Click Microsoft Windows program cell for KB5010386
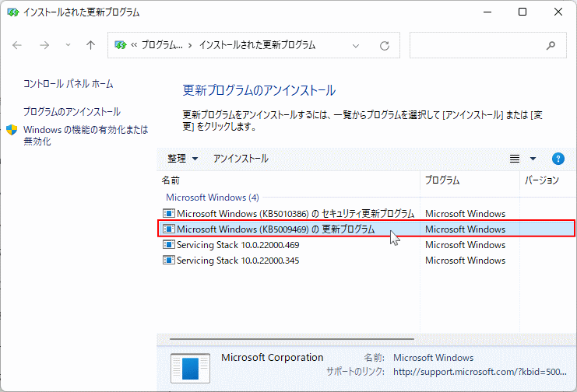Image resolution: width=577 pixels, height=392 pixels. pos(465,214)
